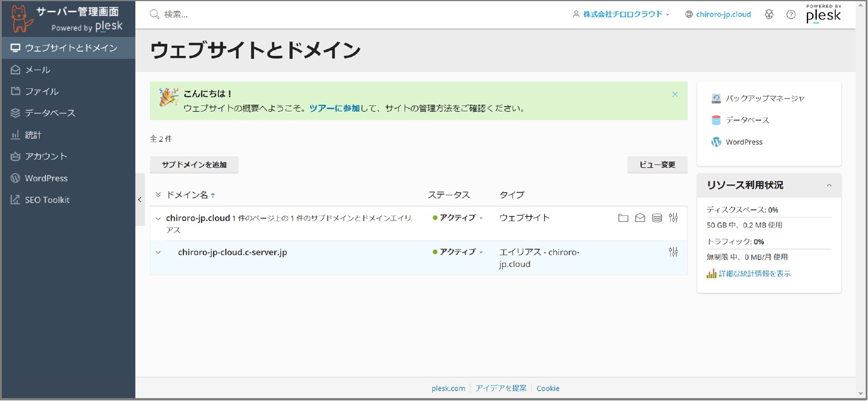Viewport: 868px width, 401px height.
Task: Collapse the リソース利用状況 panel
Action: [x=829, y=186]
